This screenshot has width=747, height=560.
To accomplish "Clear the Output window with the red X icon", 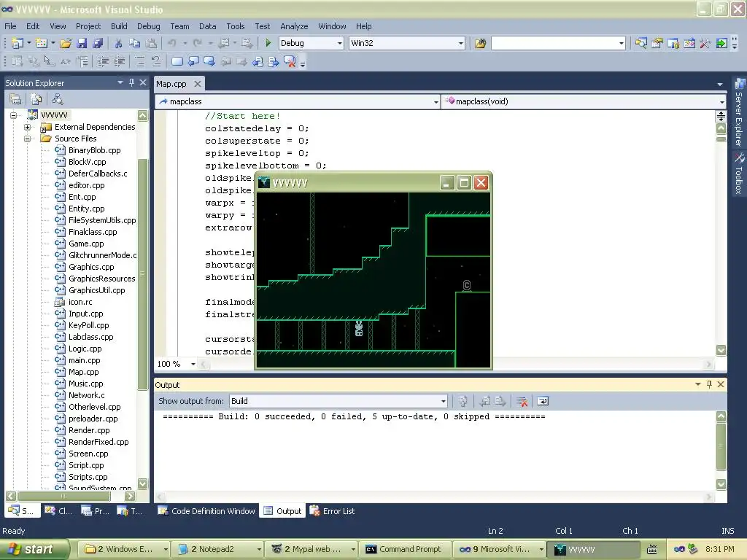I will click(x=522, y=402).
